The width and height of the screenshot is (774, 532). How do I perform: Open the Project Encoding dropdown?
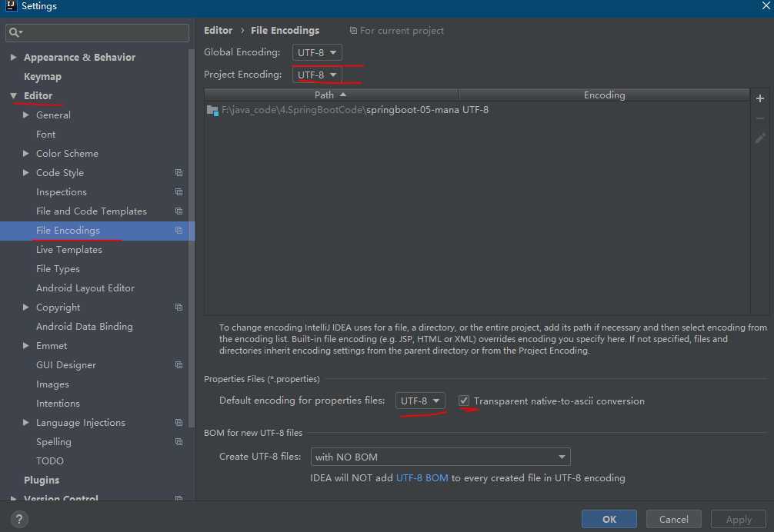[317, 75]
